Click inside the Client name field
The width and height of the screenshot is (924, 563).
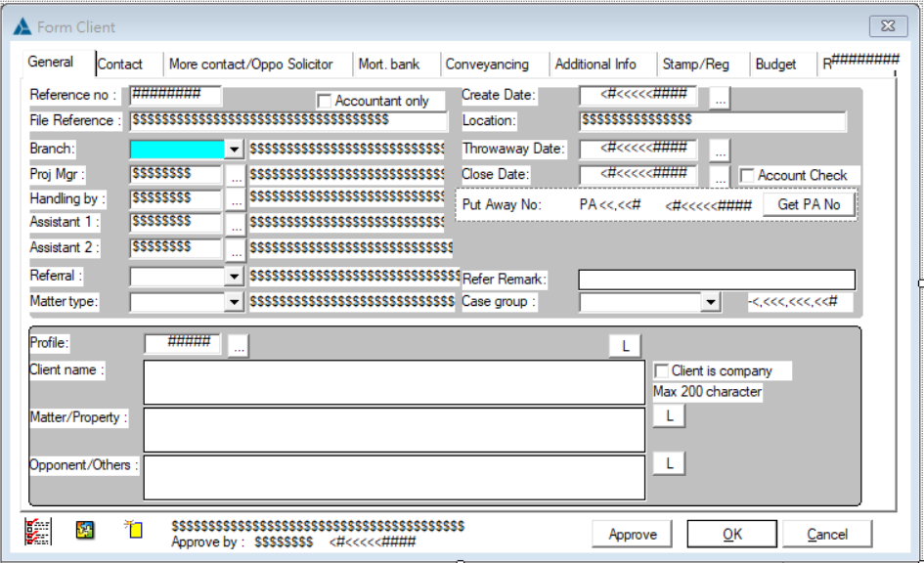(x=391, y=381)
